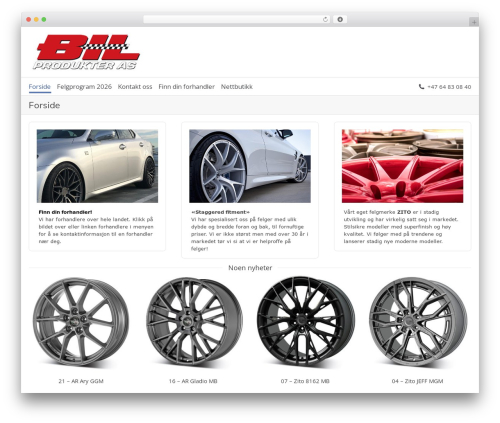
Task: Open the Zito 8162 MB wheel image
Action: [305, 322]
